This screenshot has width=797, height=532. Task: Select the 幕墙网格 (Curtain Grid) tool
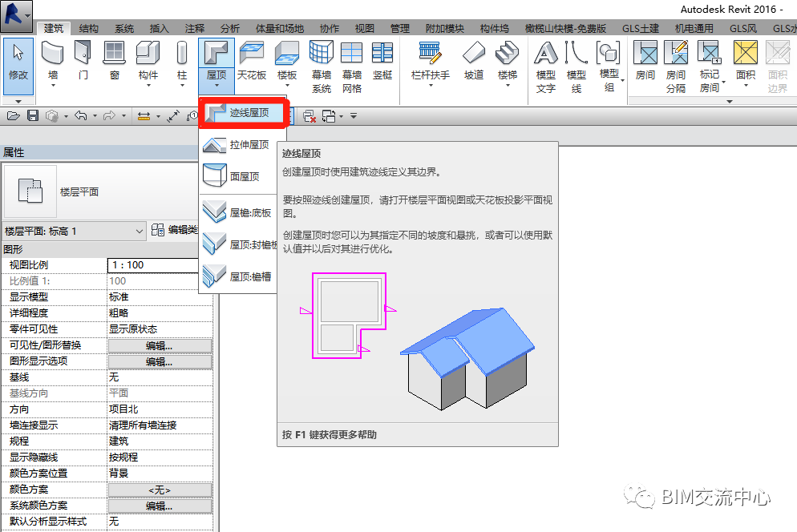[352, 67]
